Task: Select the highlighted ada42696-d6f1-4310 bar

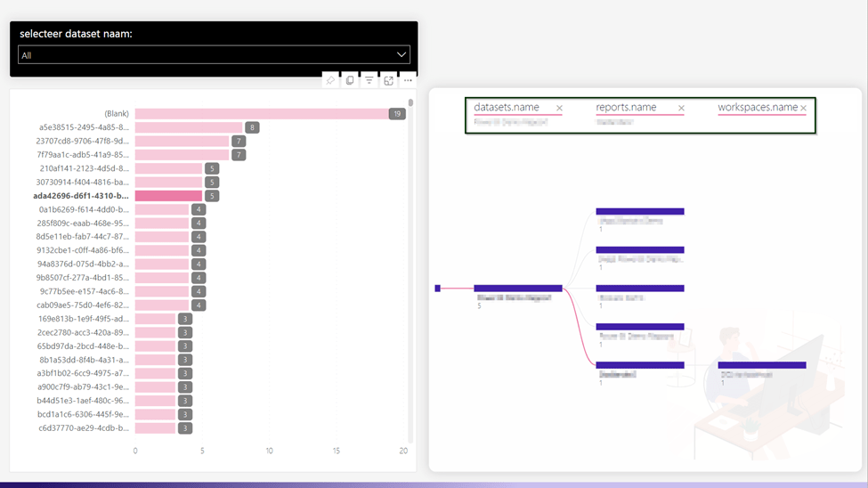Action: (x=168, y=196)
